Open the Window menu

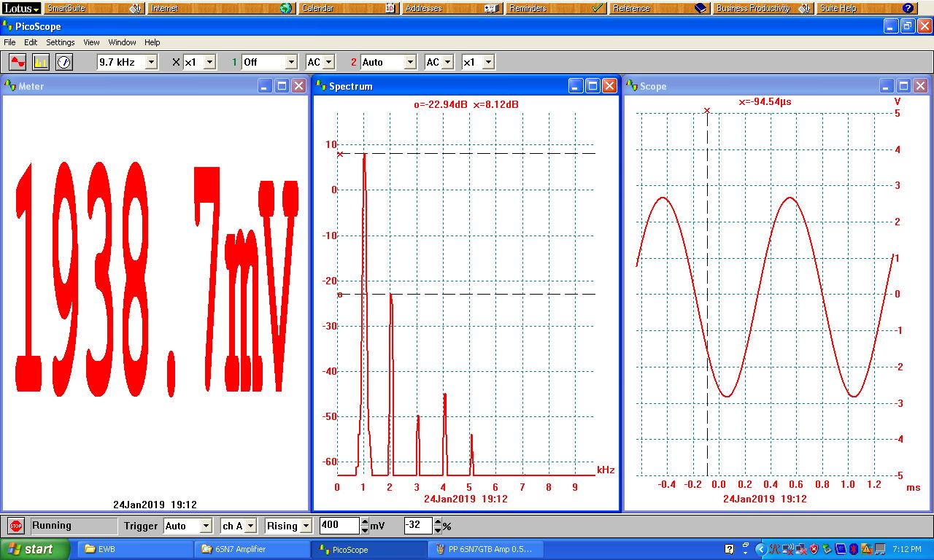[123, 42]
